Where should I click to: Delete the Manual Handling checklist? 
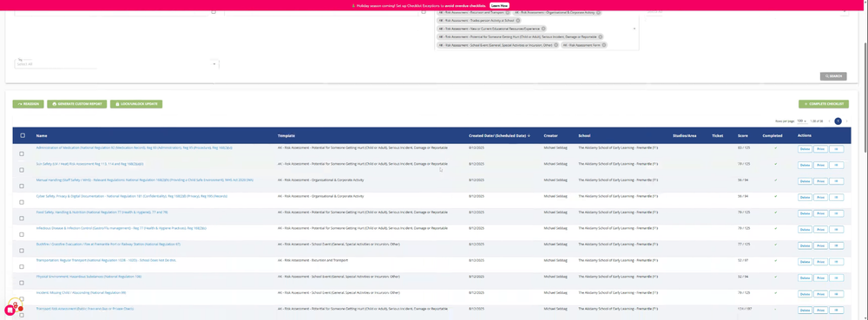coord(805,181)
